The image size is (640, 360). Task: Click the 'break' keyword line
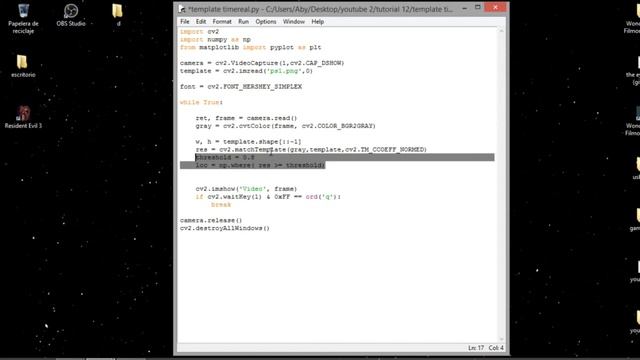tap(221, 204)
